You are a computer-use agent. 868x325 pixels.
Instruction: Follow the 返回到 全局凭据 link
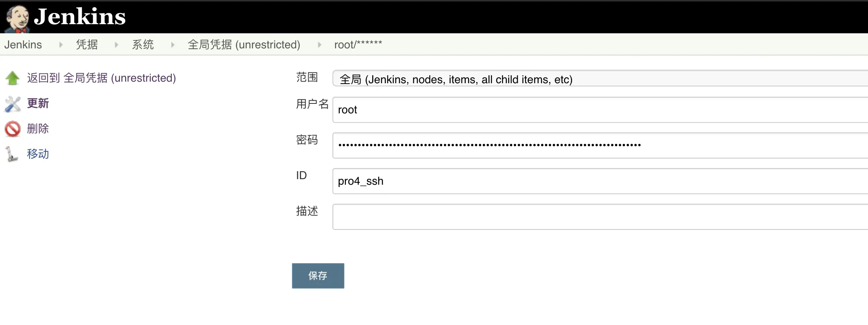[x=102, y=78]
